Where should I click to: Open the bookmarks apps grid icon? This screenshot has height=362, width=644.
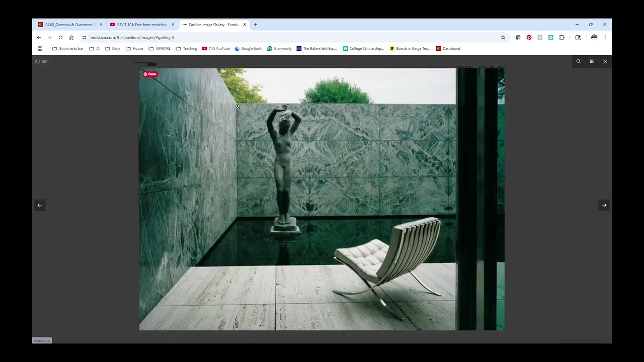[40, 49]
